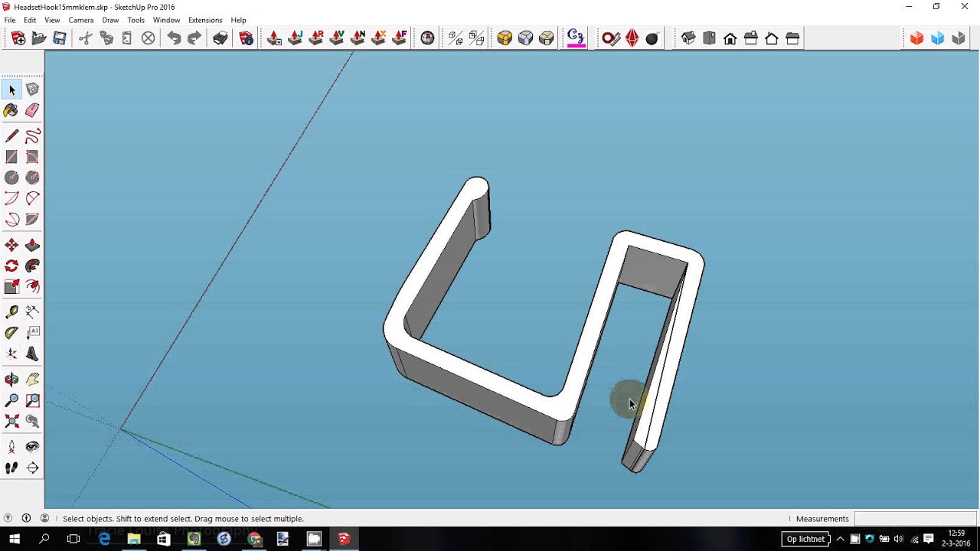
Task: Click the Print toolbar icon
Action: 220,38
